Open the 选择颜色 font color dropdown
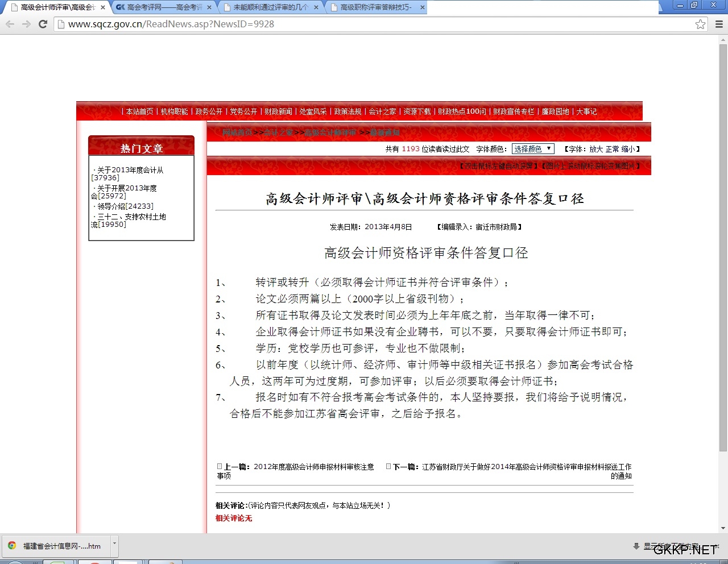 pyautogui.click(x=533, y=149)
